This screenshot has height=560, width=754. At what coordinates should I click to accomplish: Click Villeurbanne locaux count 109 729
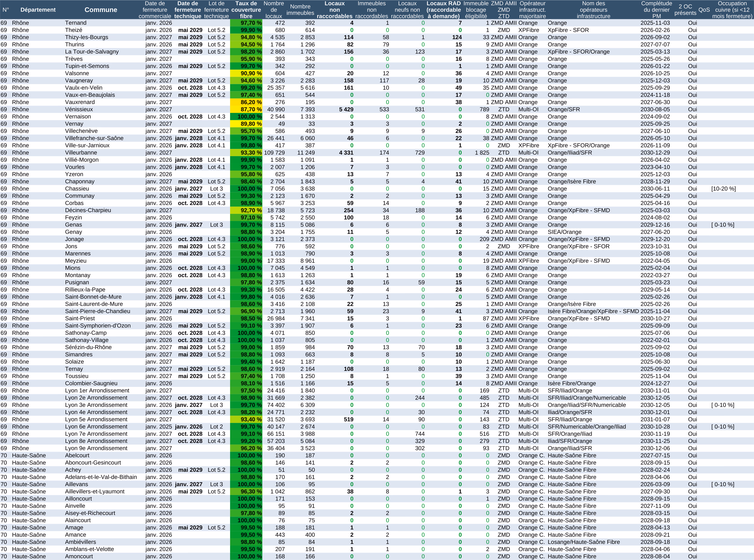(x=274, y=153)
